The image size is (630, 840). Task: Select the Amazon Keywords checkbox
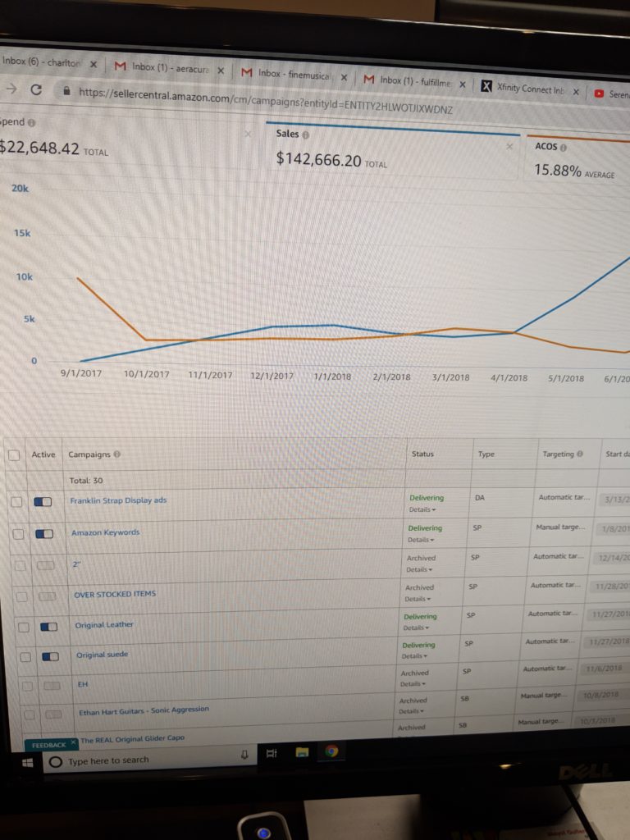[x=19, y=534]
